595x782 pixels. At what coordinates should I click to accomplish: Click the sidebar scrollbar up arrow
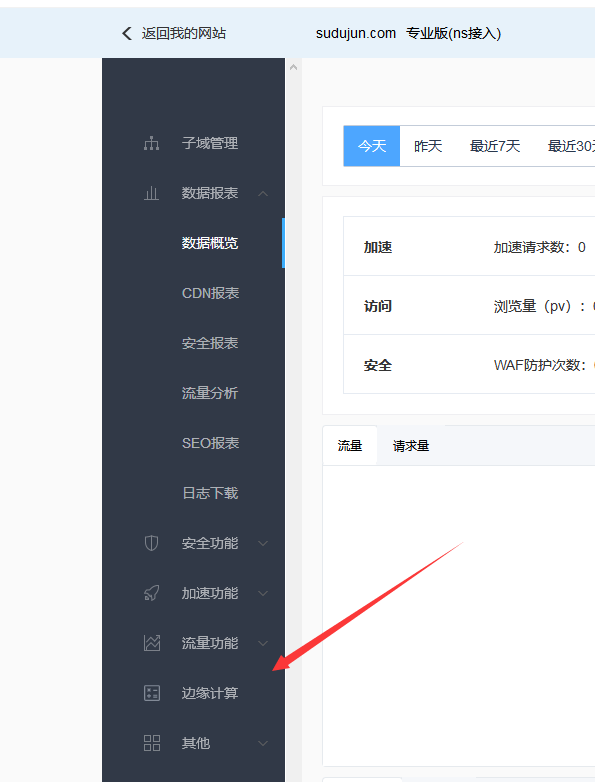tap(293, 67)
